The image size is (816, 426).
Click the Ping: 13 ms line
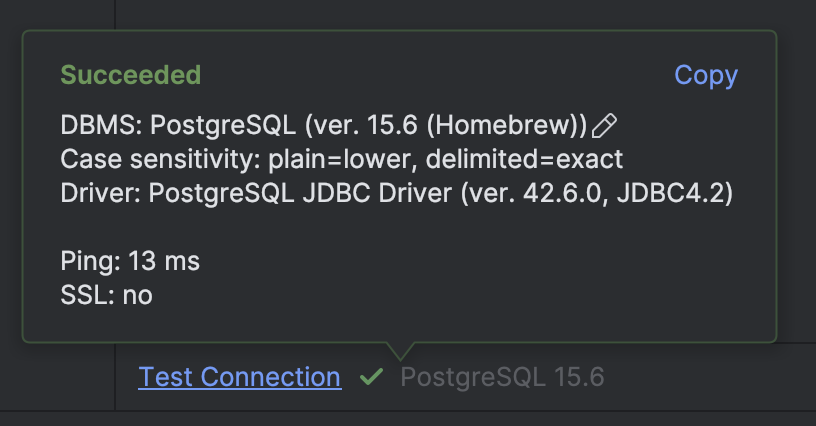pos(130,261)
